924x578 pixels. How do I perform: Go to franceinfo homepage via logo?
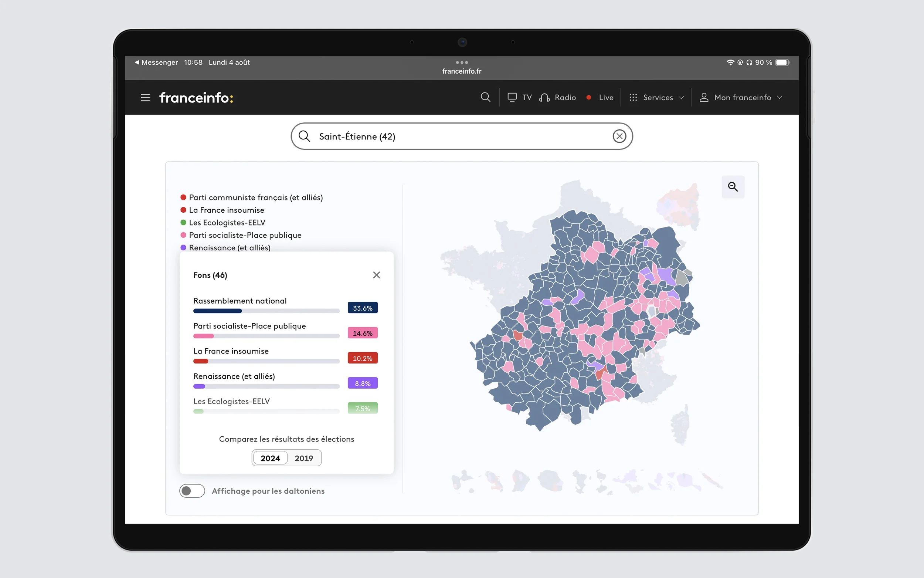[196, 98]
